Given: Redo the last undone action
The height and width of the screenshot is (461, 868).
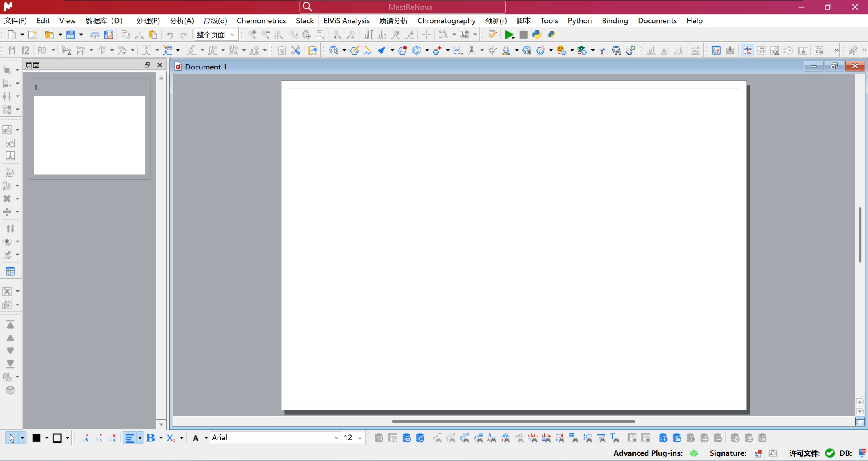Looking at the screenshot, I should (183, 35).
